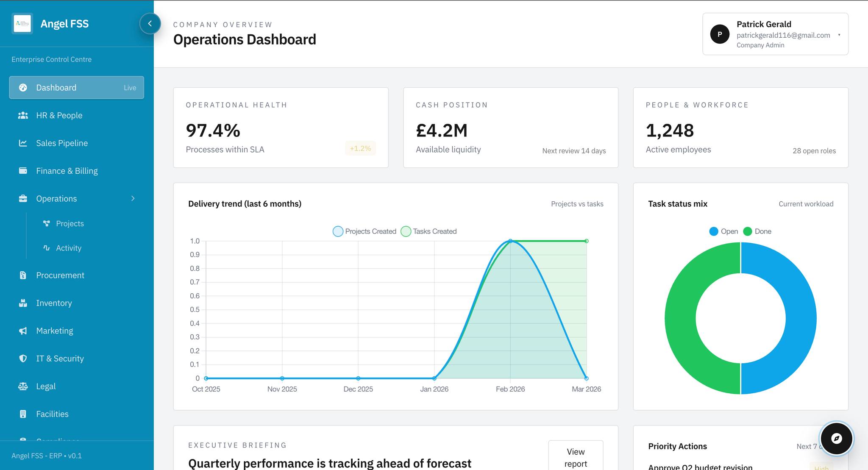This screenshot has width=868, height=470.
Task: Collapse the sidebar with the chevron button
Action: click(150, 24)
